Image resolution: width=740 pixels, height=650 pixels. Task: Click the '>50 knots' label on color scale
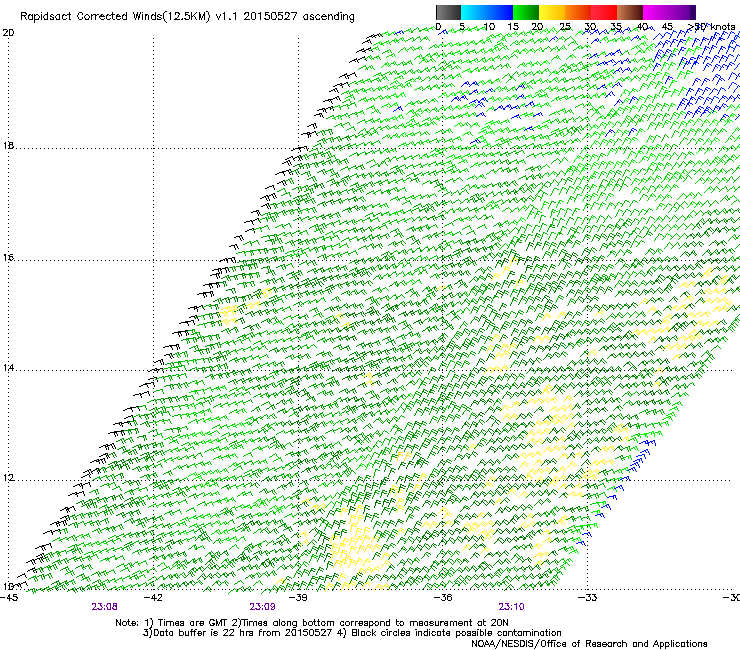click(x=711, y=27)
